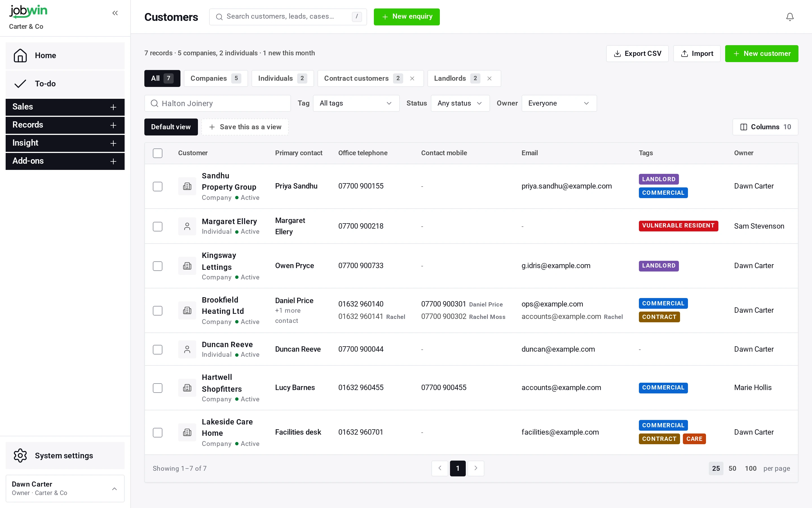Viewport: 812px width, 508px height.
Task: Click the Import button
Action: point(697,54)
